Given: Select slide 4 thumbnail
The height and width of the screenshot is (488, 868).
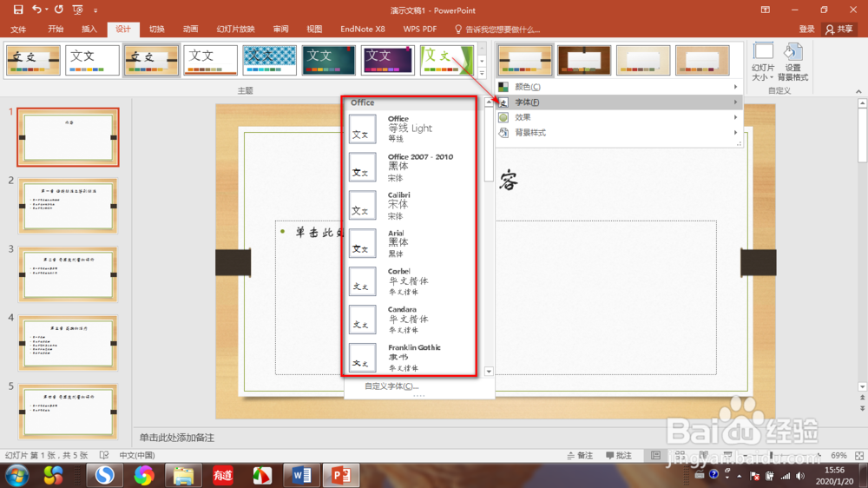Looking at the screenshot, I should tap(68, 344).
